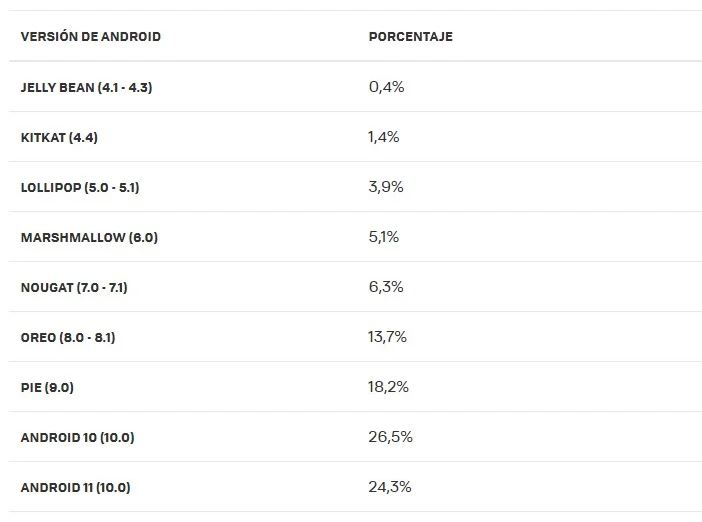Viewport: 702px width, 522px height.
Task: Select the Nougat (7.0 - 7.1) label
Action: (74, 287)
